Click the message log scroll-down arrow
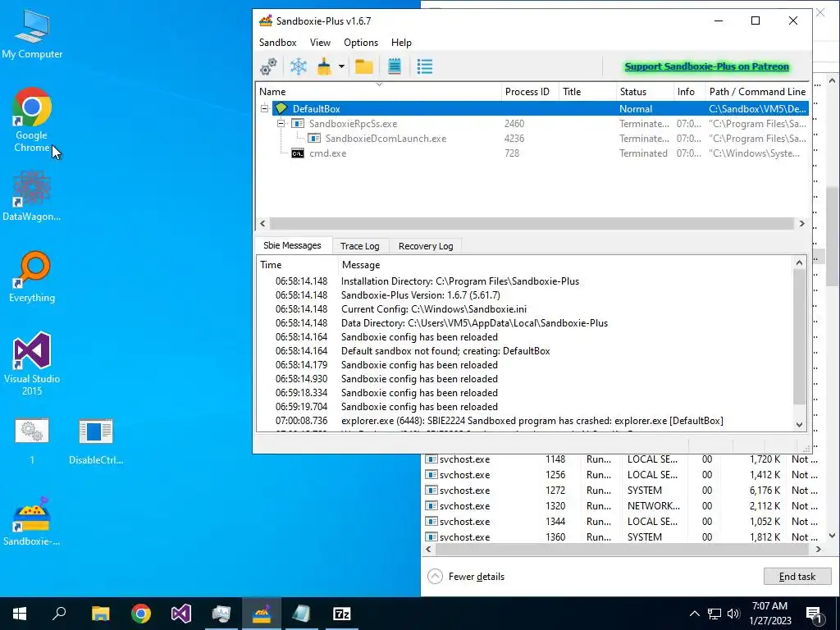Image resolution: width=840 pixels, height=630 pixels. 799,425
